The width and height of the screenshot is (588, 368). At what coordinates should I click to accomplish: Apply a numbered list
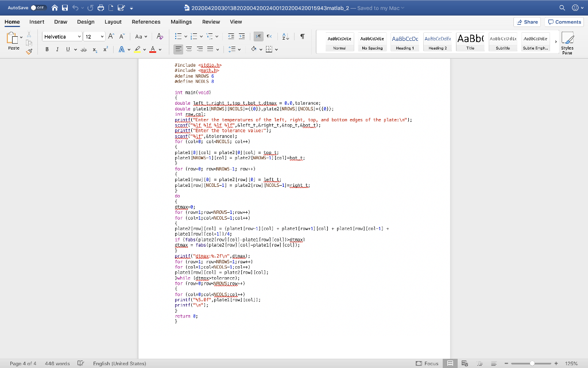click(194, 36)
